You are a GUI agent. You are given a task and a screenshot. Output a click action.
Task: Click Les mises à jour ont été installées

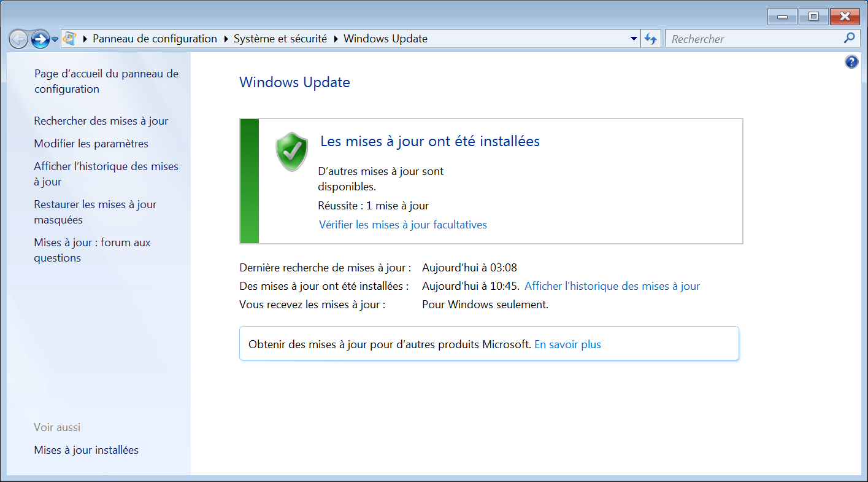(430, 141)
